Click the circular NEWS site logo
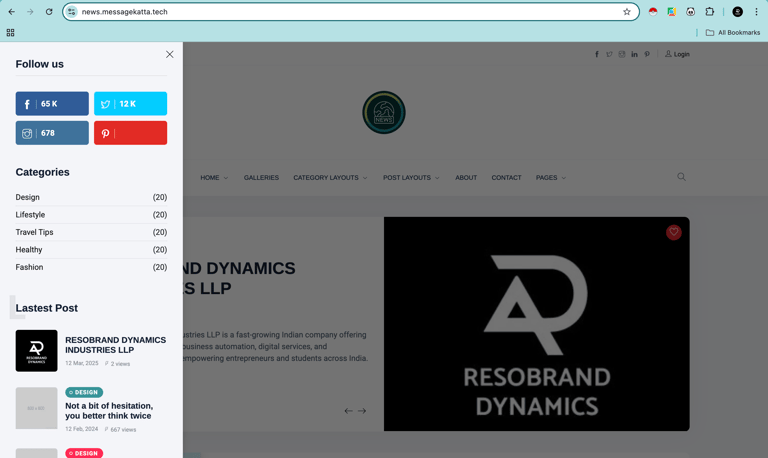768x458 pixels. click(384, 112)
